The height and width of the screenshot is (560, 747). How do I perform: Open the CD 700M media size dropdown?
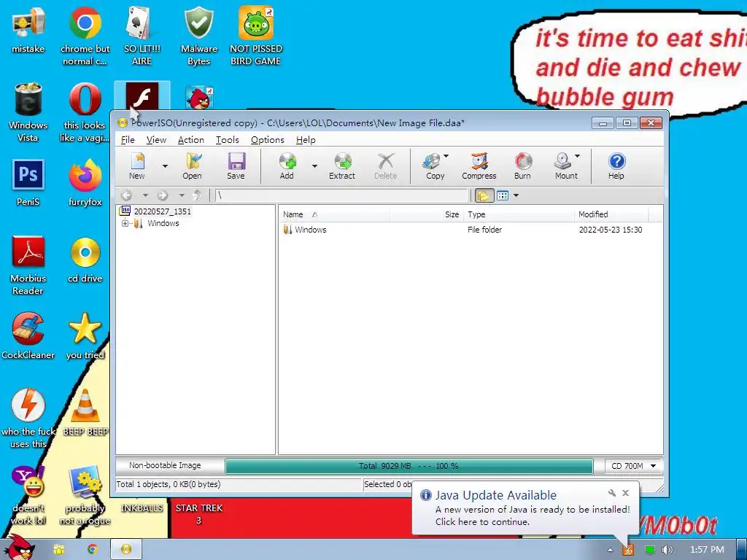click(634, 466)
